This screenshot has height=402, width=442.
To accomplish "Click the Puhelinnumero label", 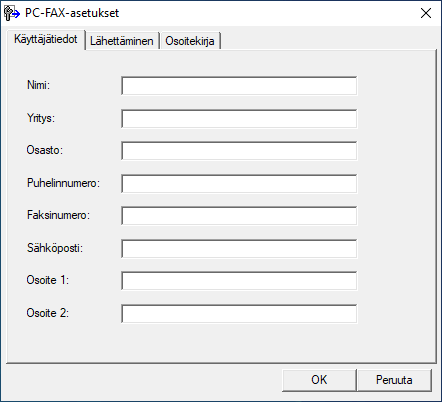I will point(63,183).
